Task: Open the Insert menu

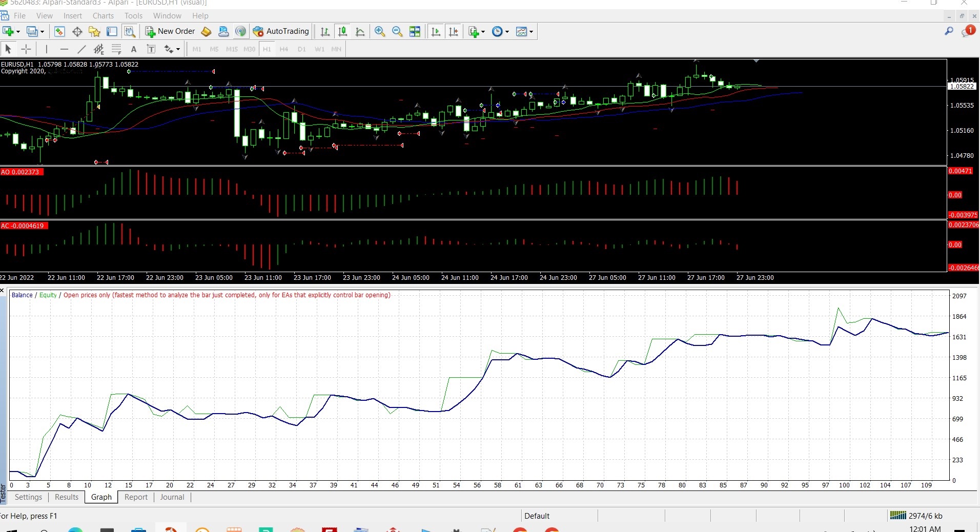Action: (x=73, y=16)
